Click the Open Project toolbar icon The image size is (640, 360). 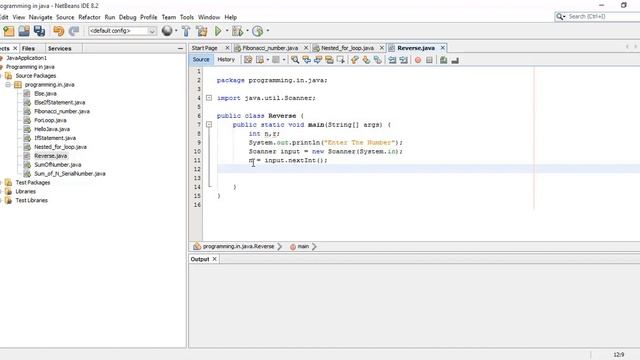click(24, 31)
